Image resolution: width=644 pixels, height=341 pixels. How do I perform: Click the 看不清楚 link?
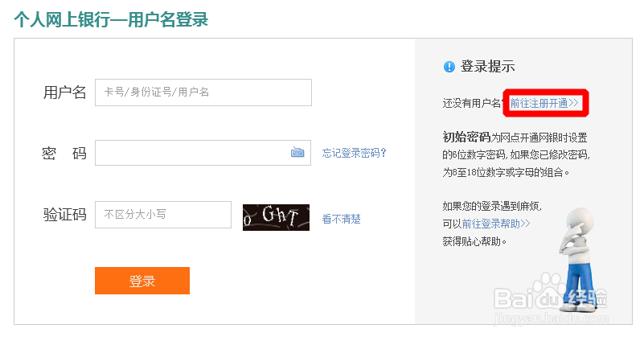coord(342,218)
